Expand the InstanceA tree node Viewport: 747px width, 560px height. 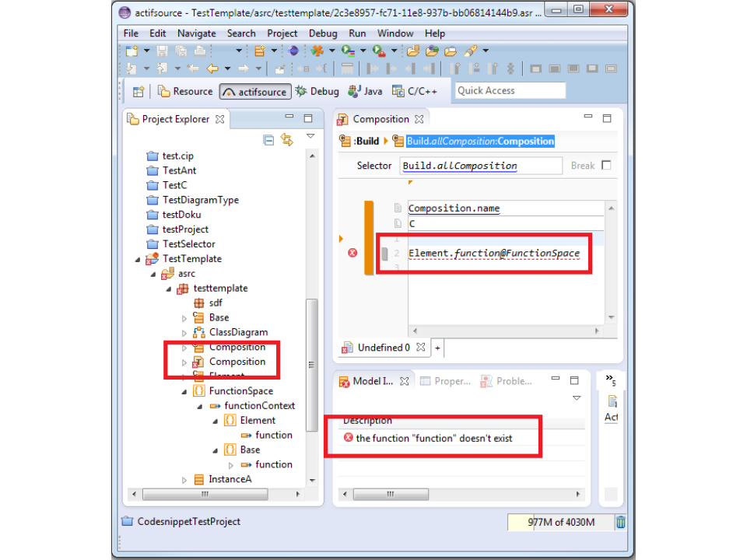(x=184, y=480)
